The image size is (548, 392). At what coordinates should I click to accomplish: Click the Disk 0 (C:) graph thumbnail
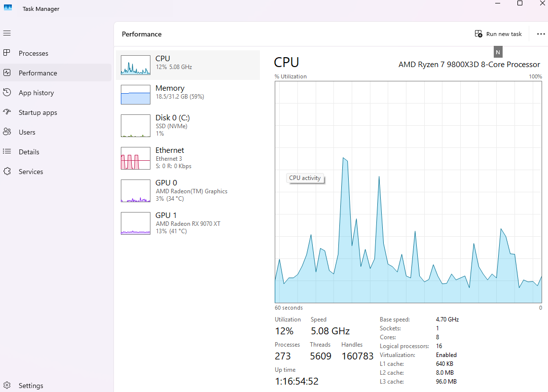coord(136,126)
